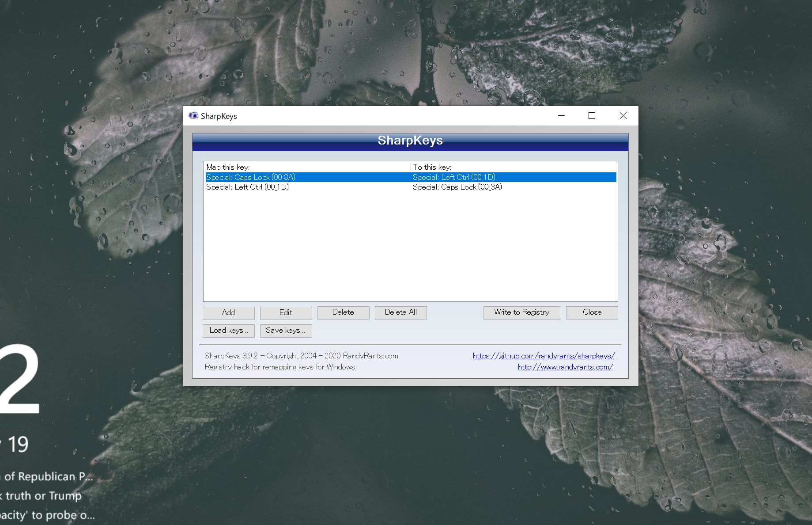The height and width of the screenshot is (525, 812).
Task: Click 'Special: Left Ctrl (00_1D)' in To column
Action: coord(454,177)
